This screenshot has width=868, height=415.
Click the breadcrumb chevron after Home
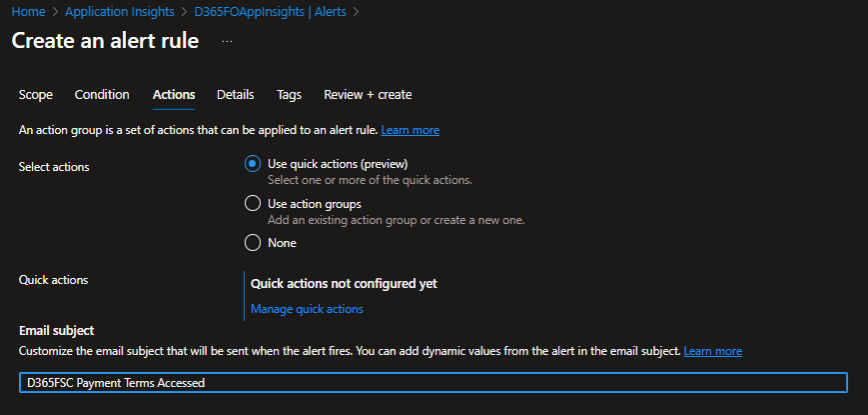tap(56, 12)
